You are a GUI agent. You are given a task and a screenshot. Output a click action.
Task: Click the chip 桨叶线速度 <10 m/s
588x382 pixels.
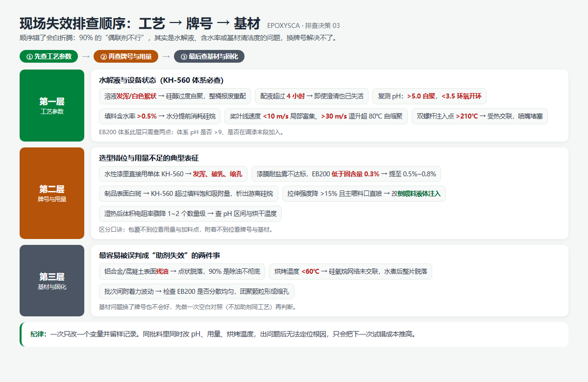[x=316, y=116]
